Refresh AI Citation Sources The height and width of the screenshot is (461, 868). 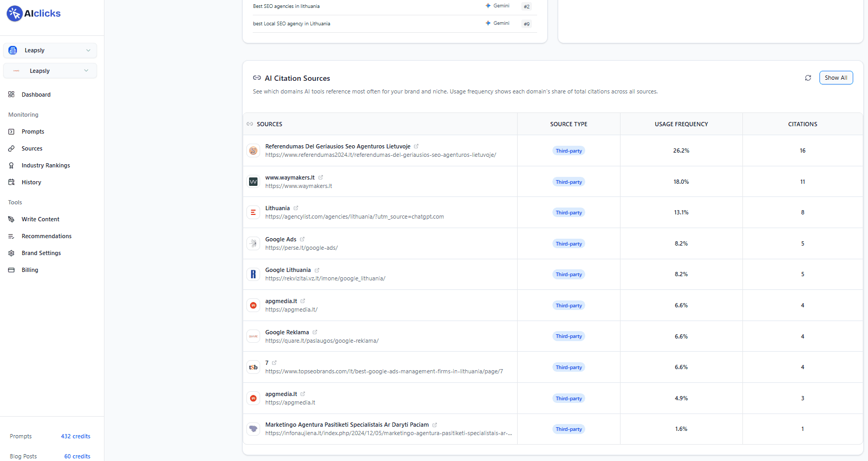coord(808,78)
